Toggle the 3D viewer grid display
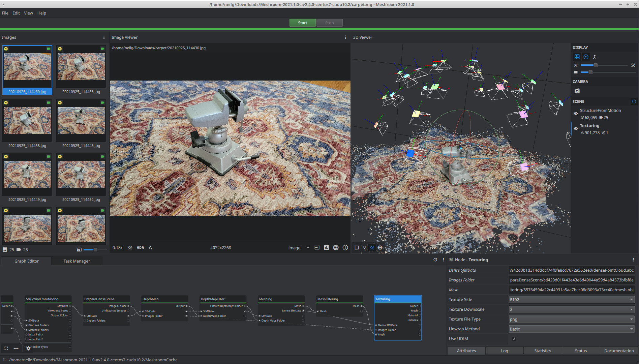The image size is (639, 364). coord(577,57)
